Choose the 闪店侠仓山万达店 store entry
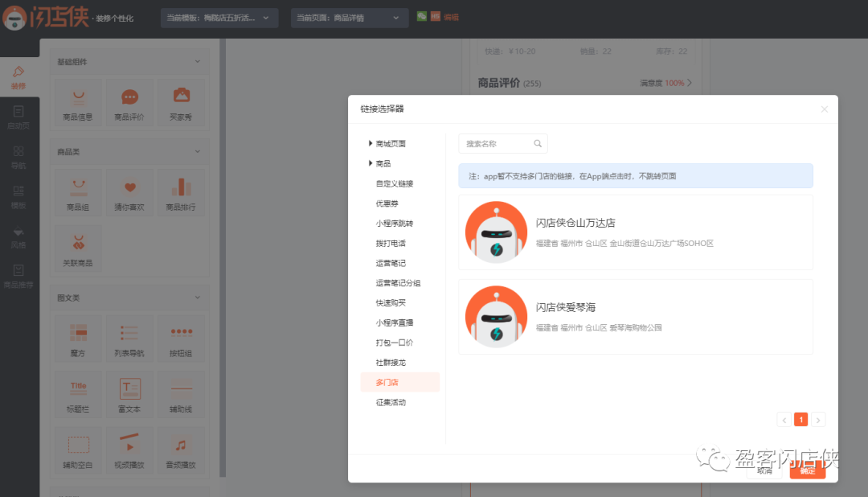Image resolution: width=868 pixels, height=497 pixels. (635, 232)
